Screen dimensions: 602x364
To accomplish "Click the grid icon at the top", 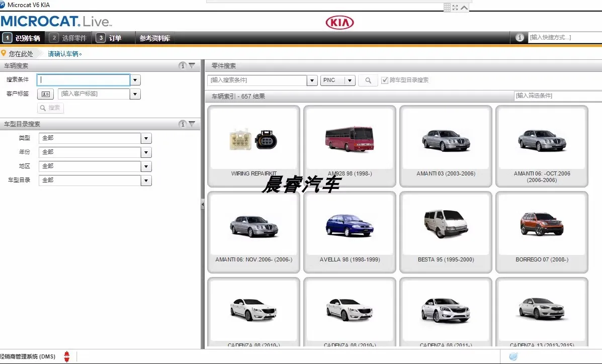I will tap(447, 8).
